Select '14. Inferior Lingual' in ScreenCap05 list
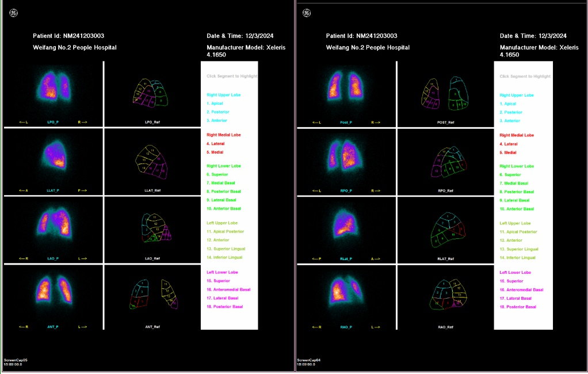The height and width of the screenshot is (374, 588). [x=224, y=257]
